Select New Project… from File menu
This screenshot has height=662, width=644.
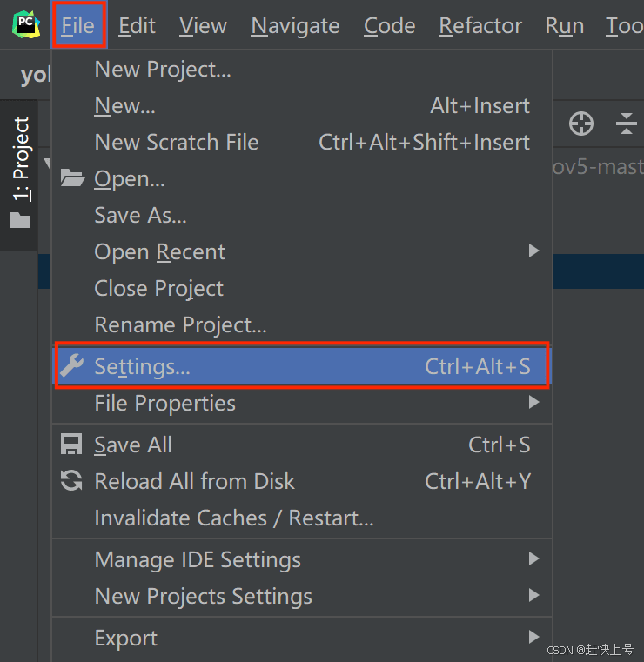click(x=163, y=70)
